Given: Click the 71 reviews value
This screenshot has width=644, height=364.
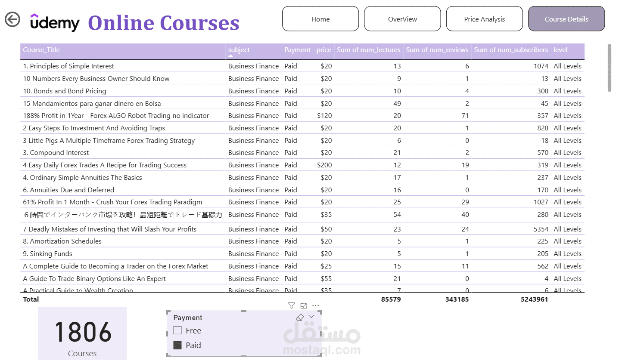Looking at the screenshot, I should pos(465,115).
